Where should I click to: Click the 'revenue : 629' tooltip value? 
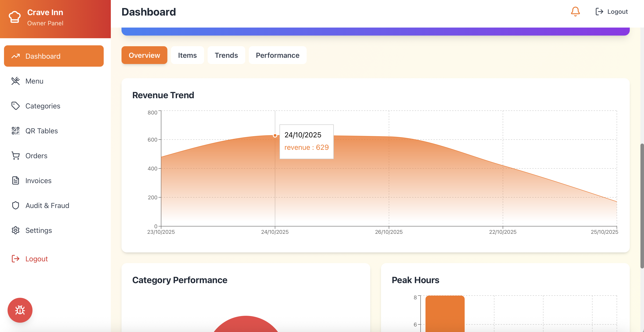(306, 147)
